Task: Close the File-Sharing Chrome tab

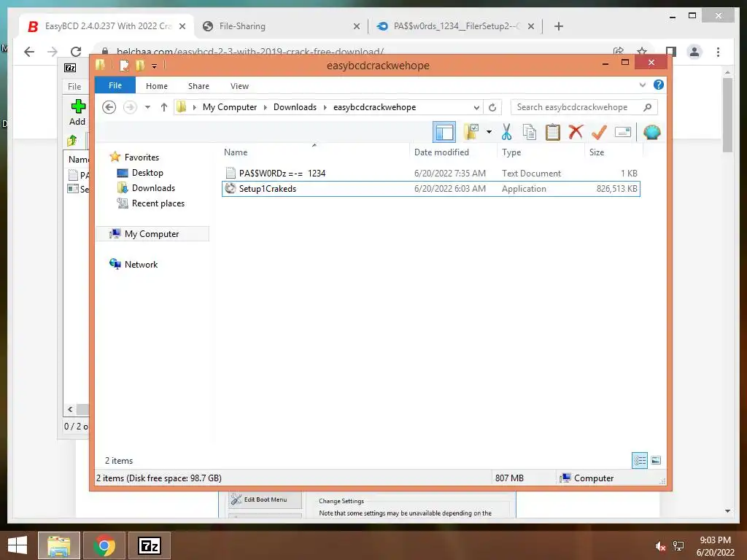Action: click(x=356, y=27)
